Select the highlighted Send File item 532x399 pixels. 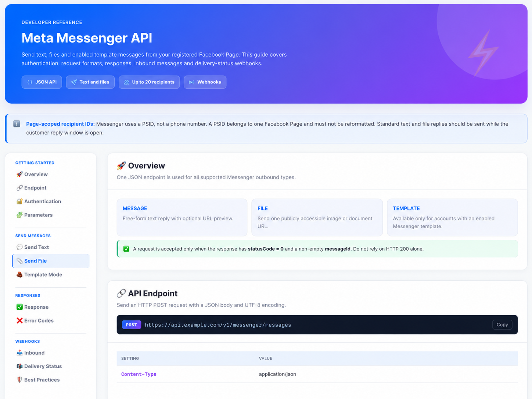pos(51,261)
